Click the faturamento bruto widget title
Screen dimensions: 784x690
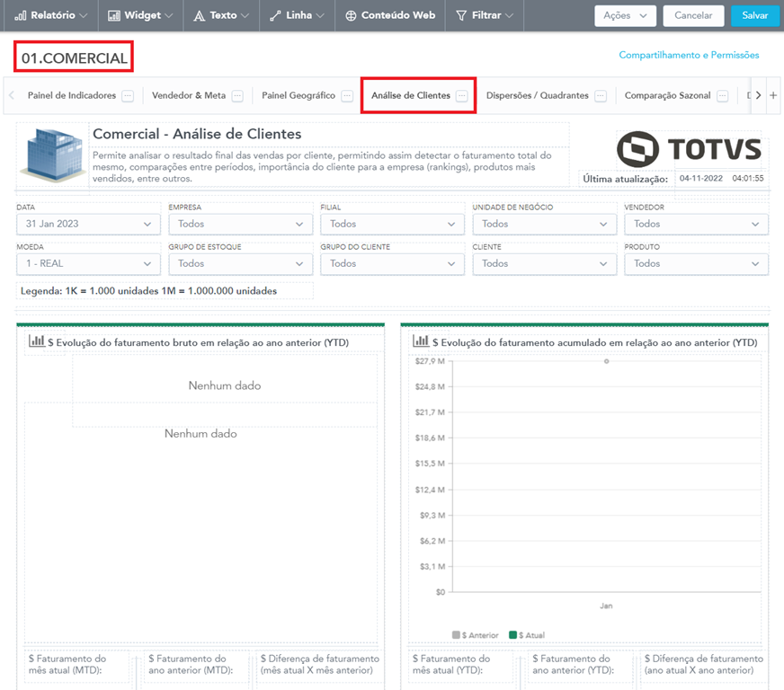point(198,342)
